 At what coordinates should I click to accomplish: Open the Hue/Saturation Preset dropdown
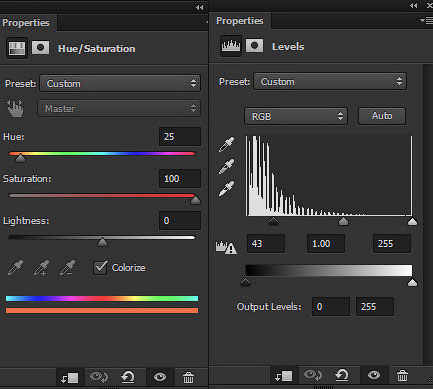pyautogui.click(x=120, y=83)
